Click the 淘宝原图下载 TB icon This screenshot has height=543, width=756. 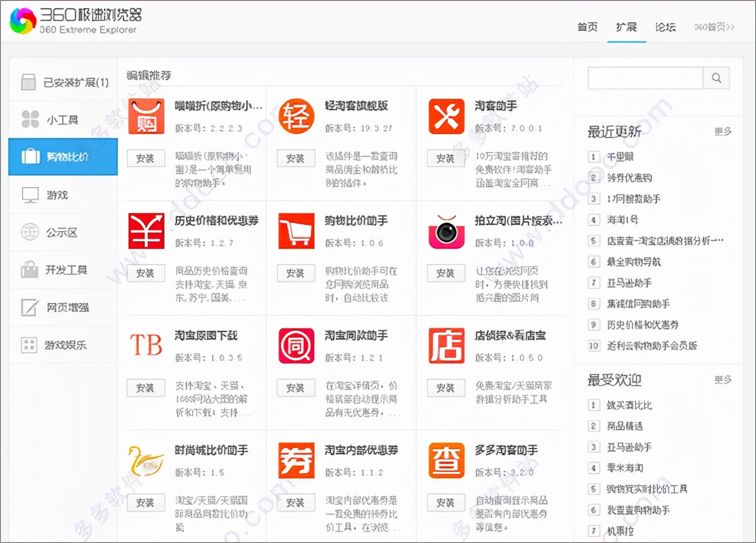146,345
